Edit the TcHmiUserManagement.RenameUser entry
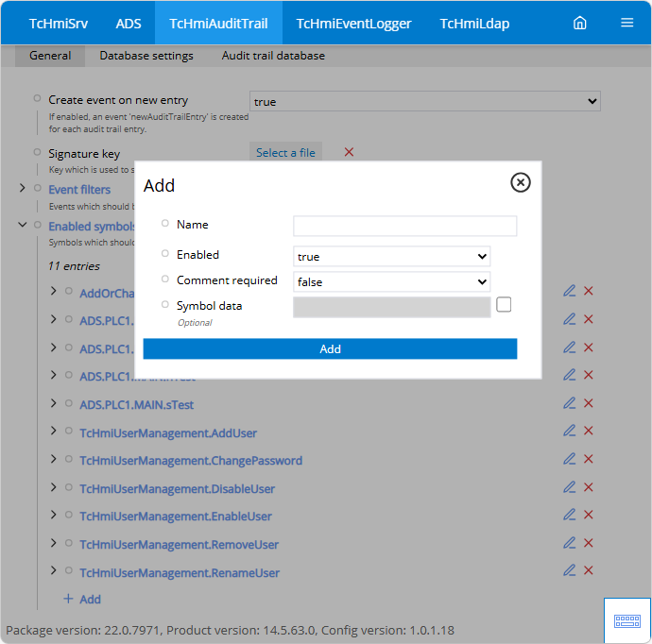The height and width of the screenshot is (644, 652). 569,570
